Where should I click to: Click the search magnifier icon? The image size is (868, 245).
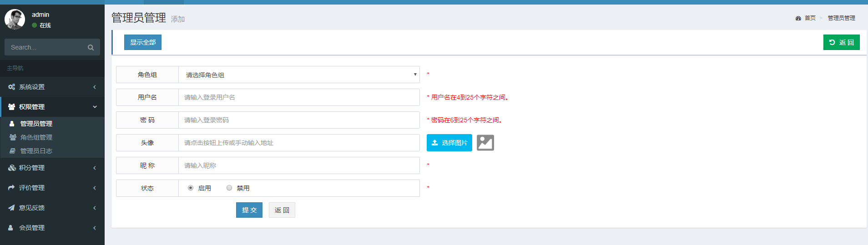tap(91, 47)
